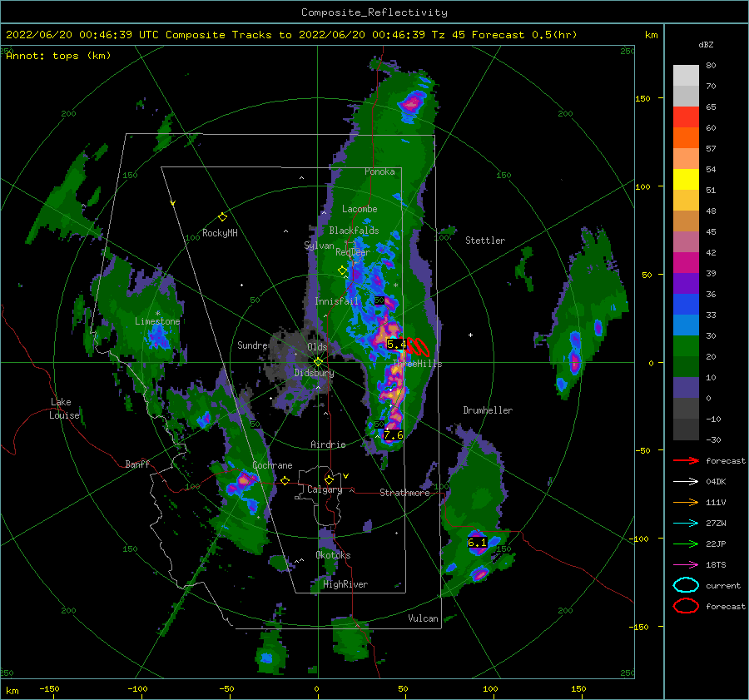Click the Strathmore town label
The height and width of the screenshot is (700, 749).
click(404, 493)
